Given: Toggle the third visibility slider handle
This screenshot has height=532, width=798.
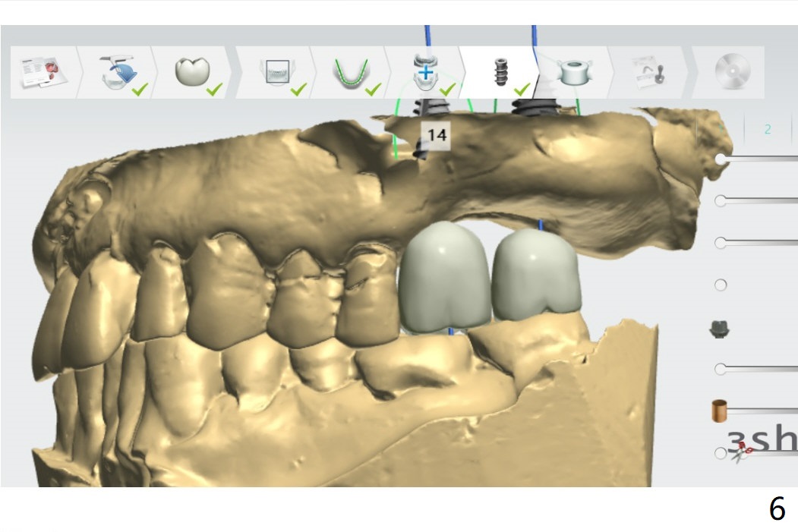Looking at the screenshot, I should pyautogui.click(x=721, y=243).
